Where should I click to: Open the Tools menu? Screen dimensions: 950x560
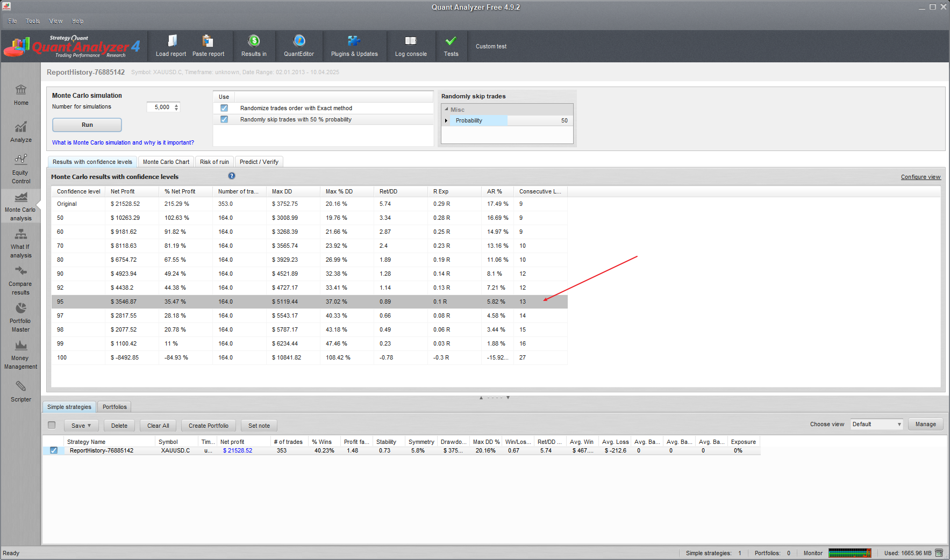(x=33, y=21)
